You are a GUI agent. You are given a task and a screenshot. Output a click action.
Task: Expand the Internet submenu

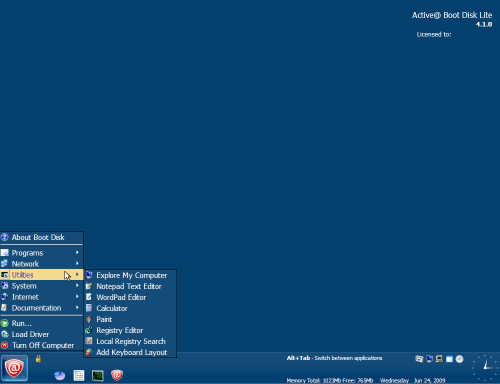pyautogui.click(x=42, y=297)
